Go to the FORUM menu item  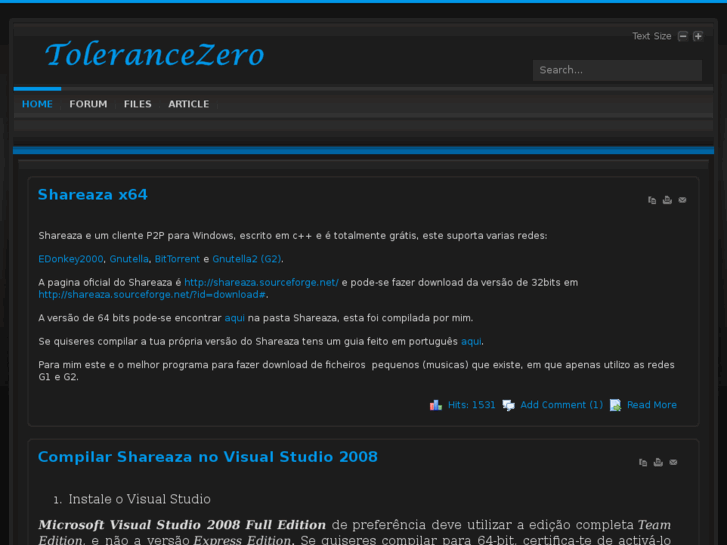coord(88,104)
